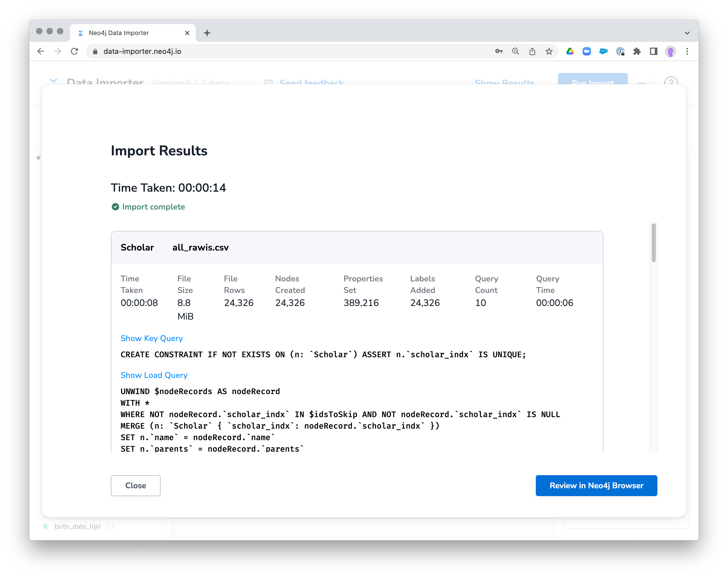
Task: Click Review in Neo4j Browser button
Action: pos(596,485)
